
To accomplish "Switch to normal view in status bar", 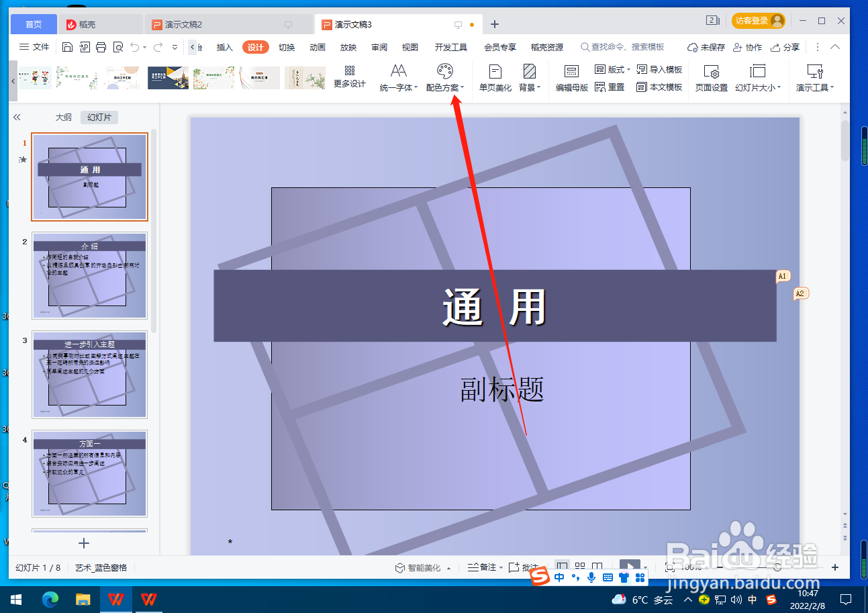I will tap(563, 567).
